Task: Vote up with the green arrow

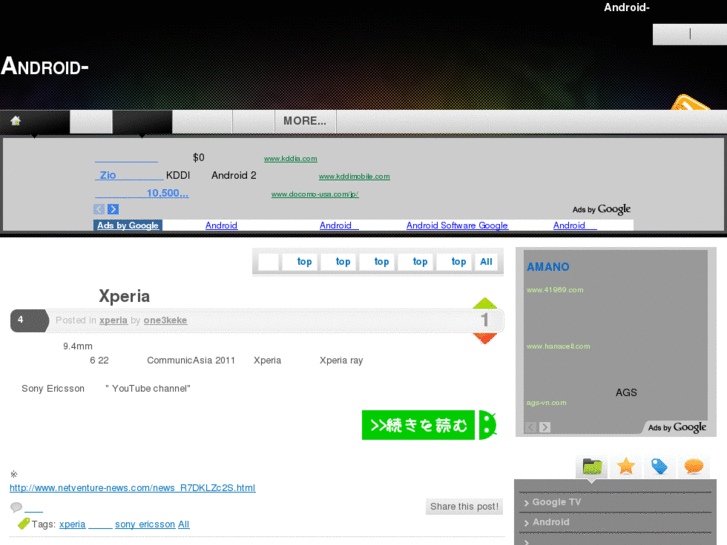Action: [485, 303]
